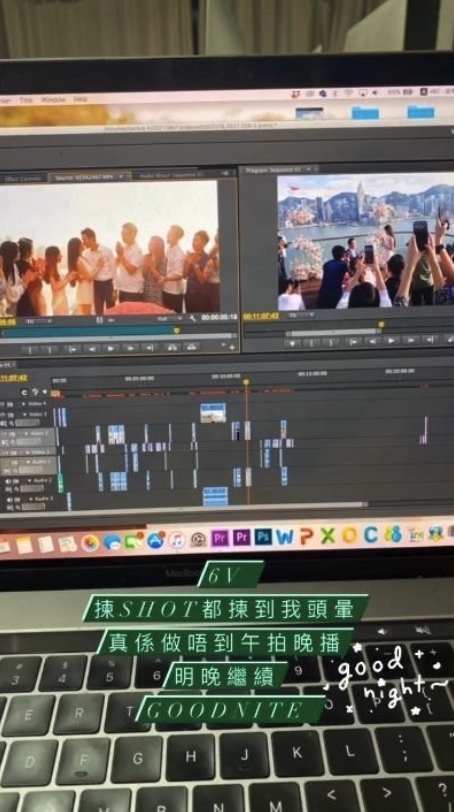Click Mark Out button in Program monitor
This screenshot has height=812, width=454.
pos(331,342)
